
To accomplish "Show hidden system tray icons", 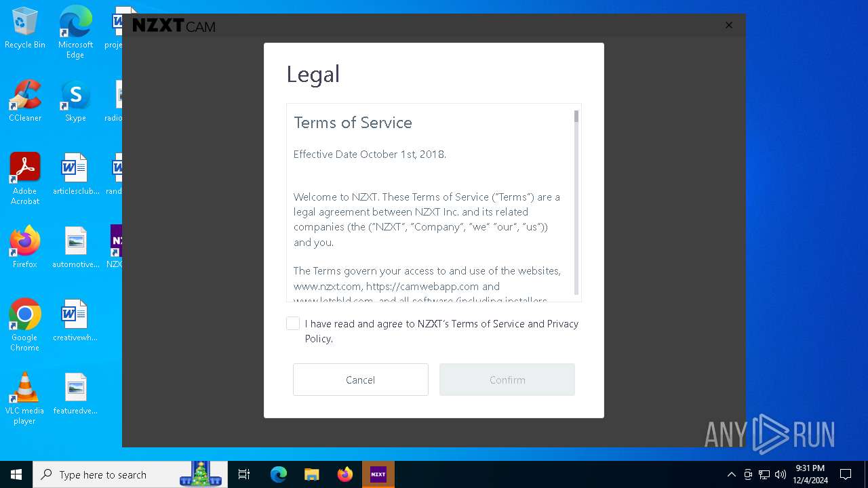I will 731,474.
